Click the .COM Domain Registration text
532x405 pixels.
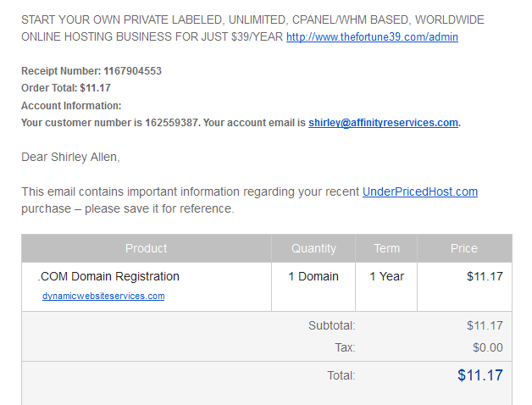tap(108, 276)
